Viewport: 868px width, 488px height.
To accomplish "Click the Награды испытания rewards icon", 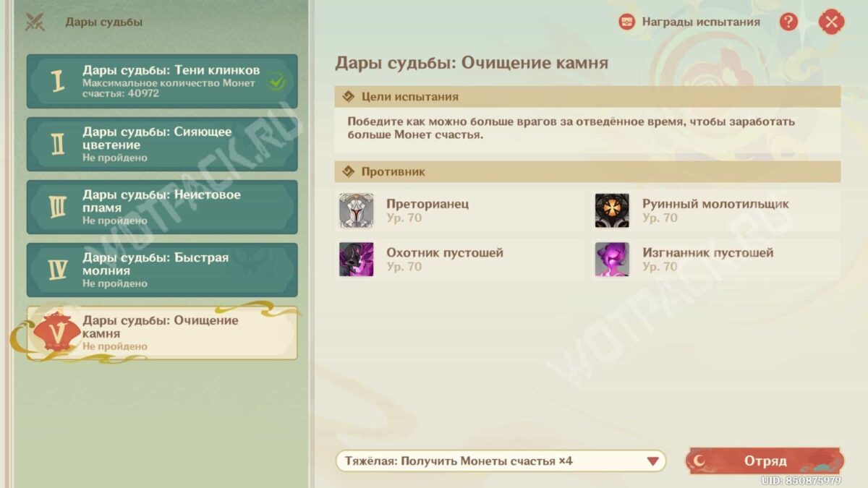I will pyautogui.click(x=626, y=22).
